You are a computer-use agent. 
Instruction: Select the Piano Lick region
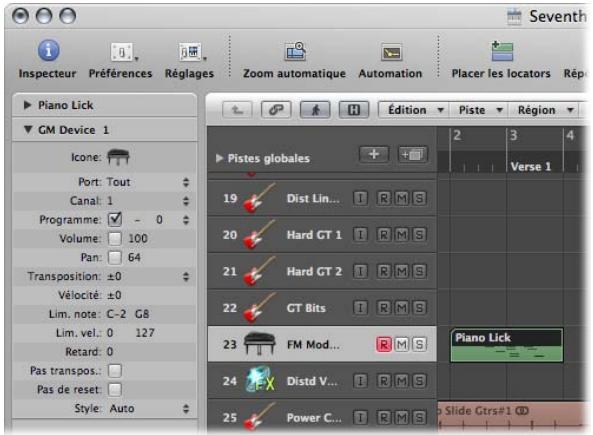pos(506,345)
